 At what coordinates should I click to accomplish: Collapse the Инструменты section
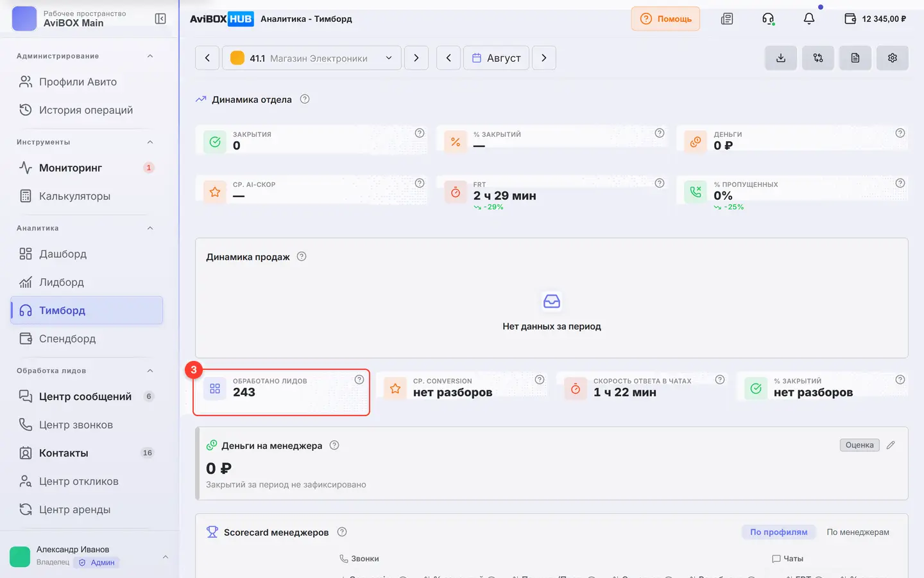(x=150, y=142)
